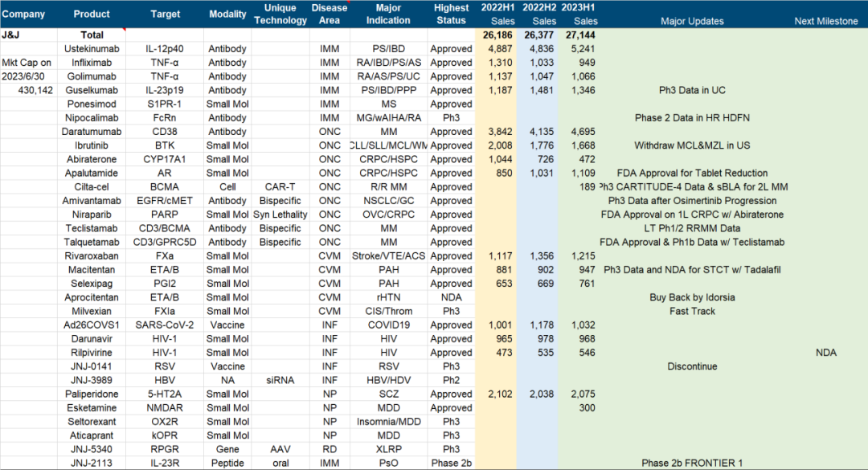
Task: Select the CYP17A1 target cell
Action: click(x=165, y=159)
